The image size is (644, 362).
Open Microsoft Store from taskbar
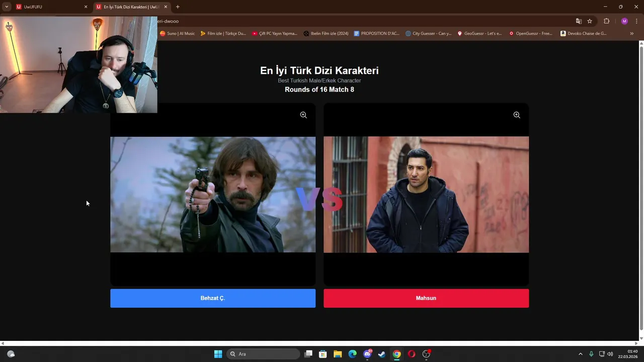tap(323, 354)
